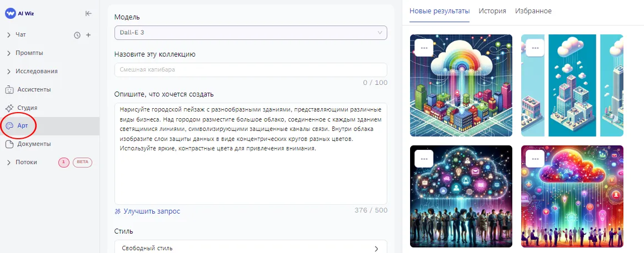
Task: Expand the Промпты section chevron
Action: click(x=9, y=53)
